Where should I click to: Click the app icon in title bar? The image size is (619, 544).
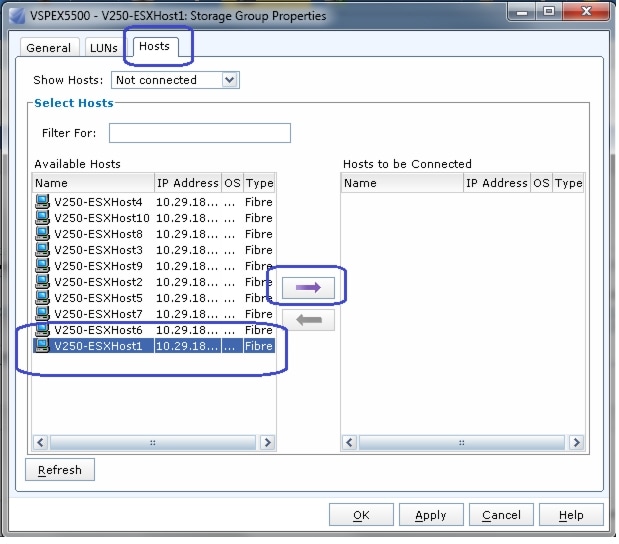pos(17,16)
